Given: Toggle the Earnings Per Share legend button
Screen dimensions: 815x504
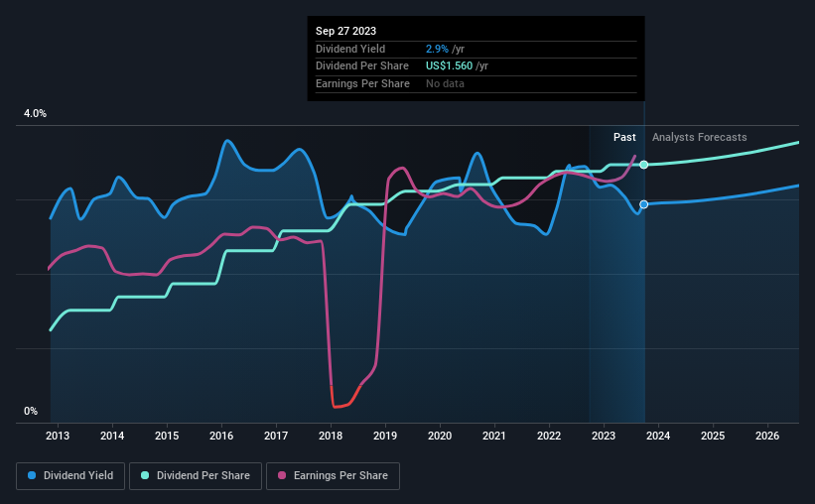Looking at the screenshot, I should [333, 476].
